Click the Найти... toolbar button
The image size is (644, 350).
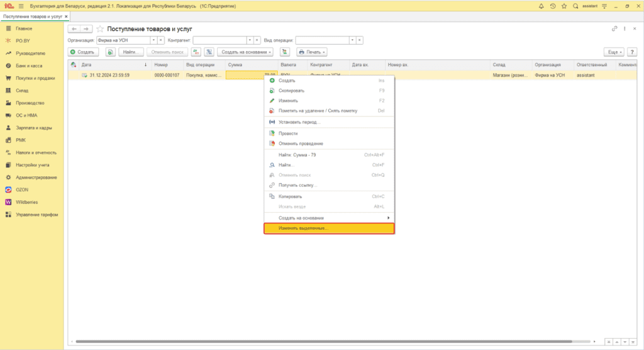point(131,52)
